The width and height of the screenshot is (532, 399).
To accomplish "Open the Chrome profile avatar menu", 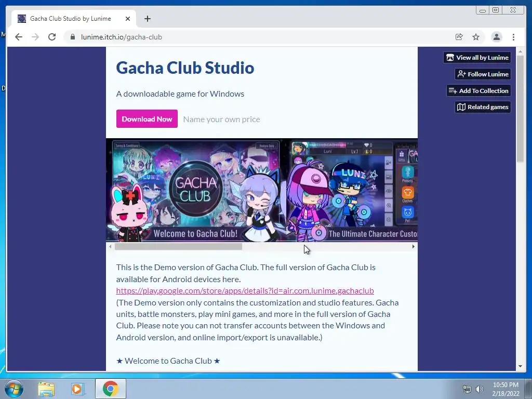I will click(x=496, y=37).
